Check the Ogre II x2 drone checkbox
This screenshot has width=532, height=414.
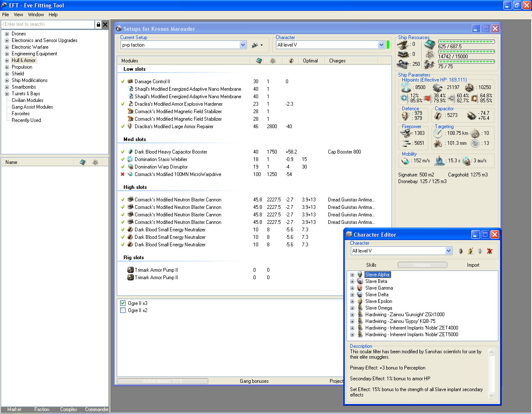tap(123, 310)
